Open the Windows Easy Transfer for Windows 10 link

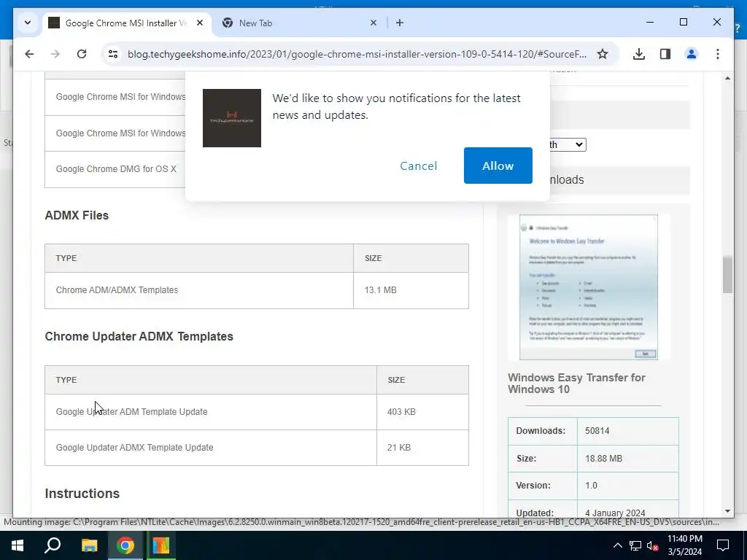click(576, 384)
